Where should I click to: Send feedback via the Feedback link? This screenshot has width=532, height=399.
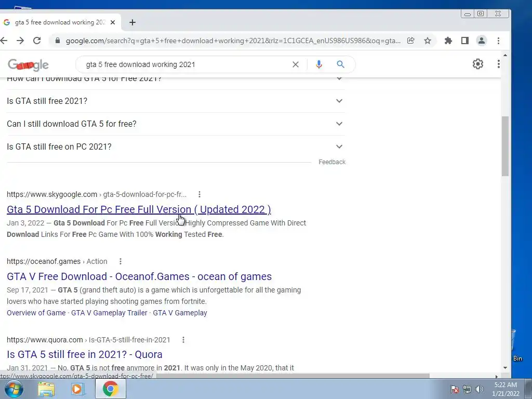pyautogui.click(x=332, y=162)
